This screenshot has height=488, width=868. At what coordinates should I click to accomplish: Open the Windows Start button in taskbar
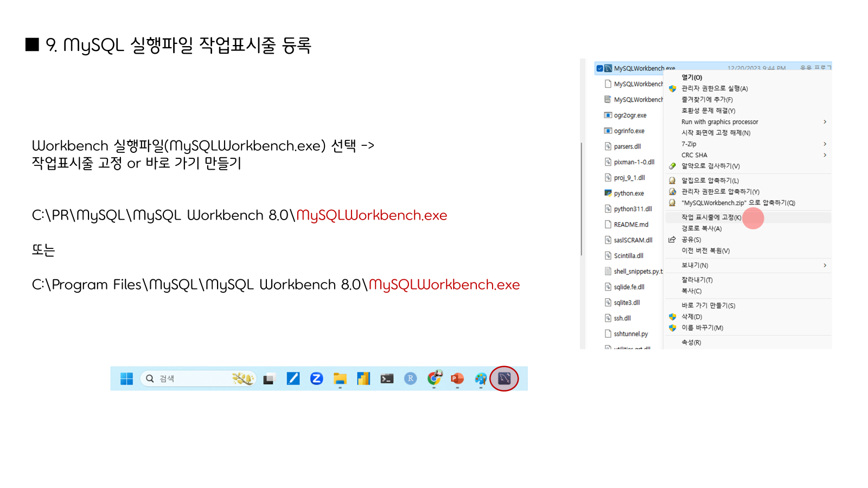tap(126, 378)
